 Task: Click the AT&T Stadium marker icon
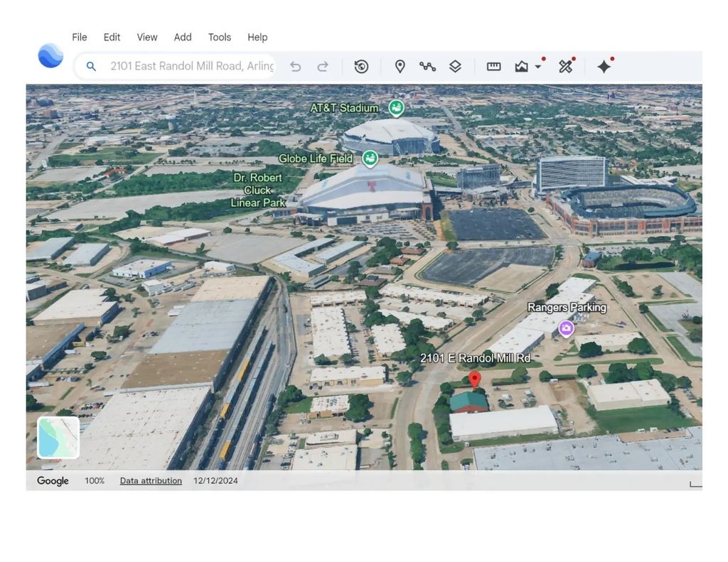click(396, 108)
